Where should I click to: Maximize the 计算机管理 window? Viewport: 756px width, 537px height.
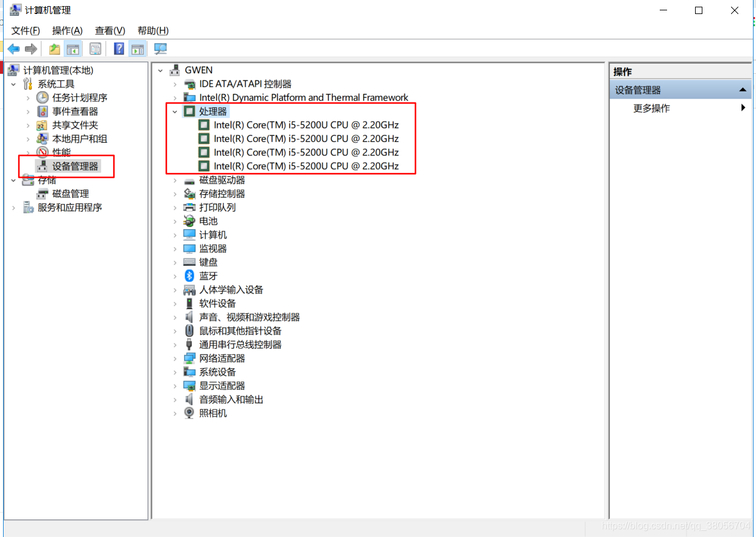699,10
